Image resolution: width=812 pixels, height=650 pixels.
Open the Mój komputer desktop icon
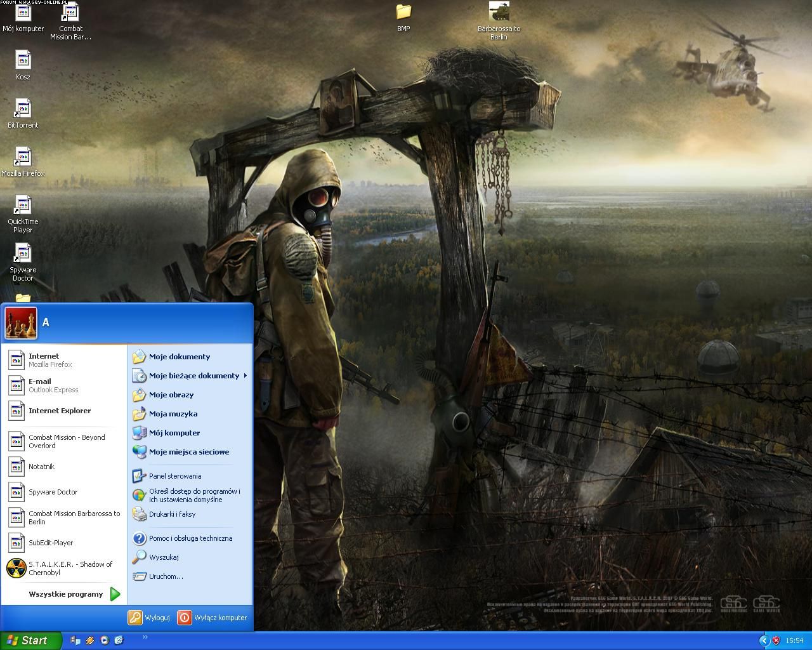coord(23,18)
